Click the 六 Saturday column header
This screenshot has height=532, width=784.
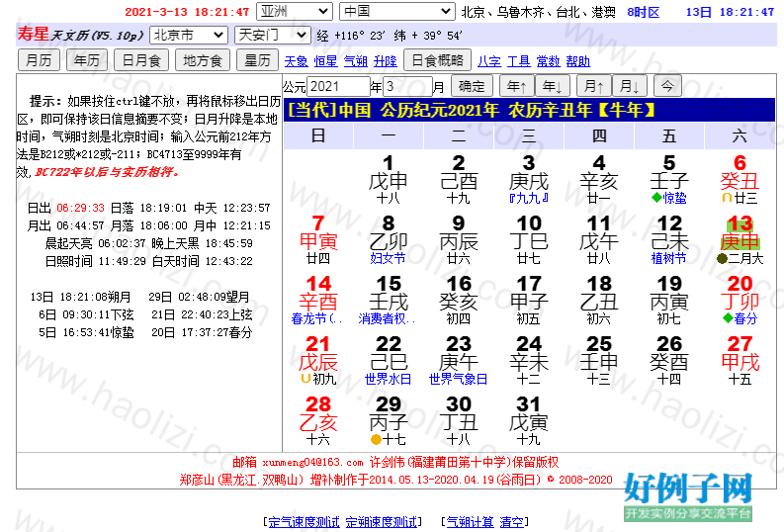[740, 136]
